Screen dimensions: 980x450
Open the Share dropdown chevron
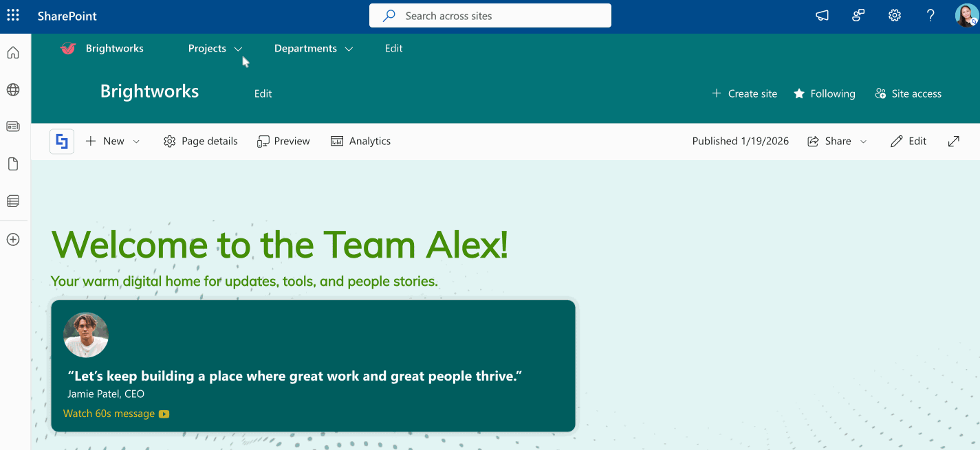coord(864,141)
